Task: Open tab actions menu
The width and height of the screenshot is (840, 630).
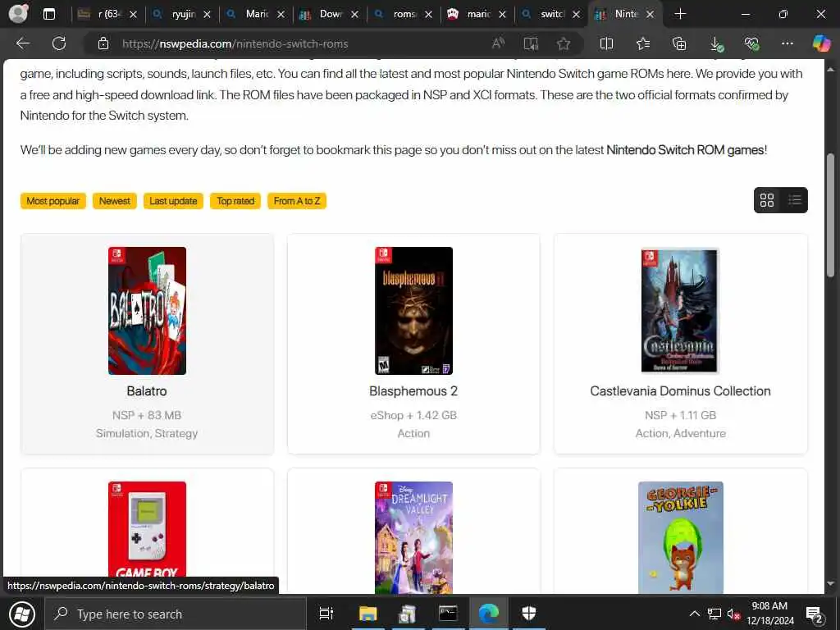Action: pyautogui.click(x=49, y=15)
